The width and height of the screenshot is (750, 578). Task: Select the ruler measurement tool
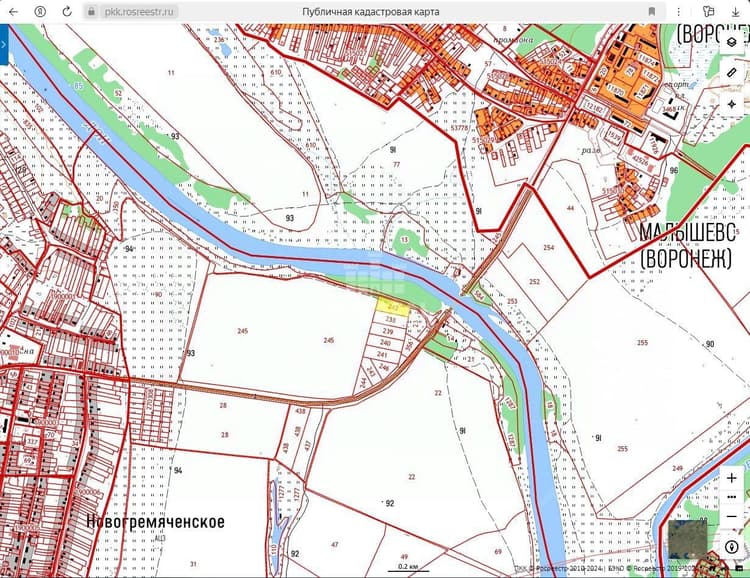click(731, 73)
